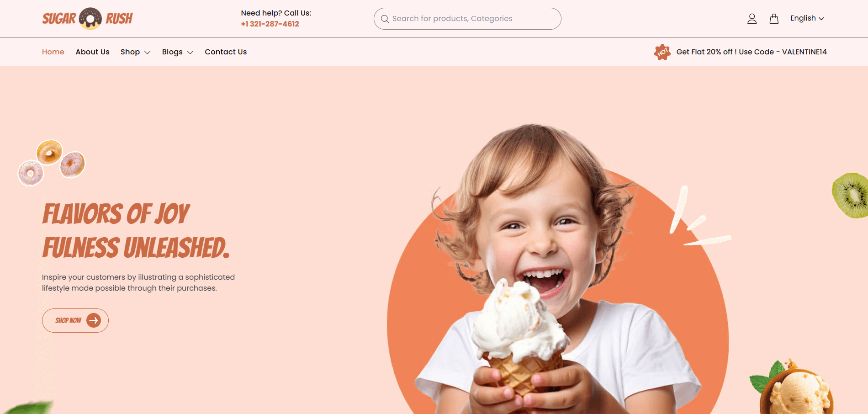
Task: Open the Contact Us page
Action: tap(226, 52)
